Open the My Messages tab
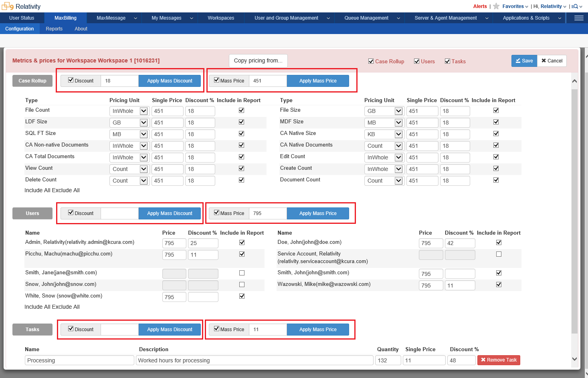Viewport: 588px width, 378px height. pyautogui.click(x=166, y=18)
